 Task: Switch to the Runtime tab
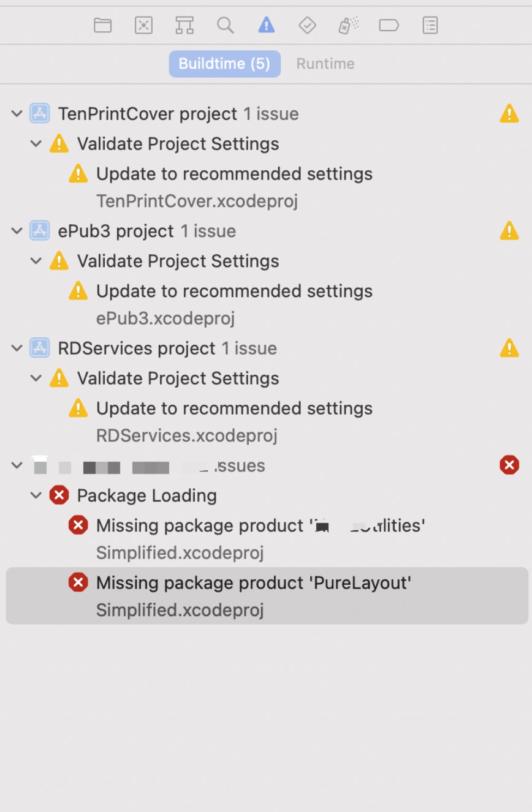click(x=325, y=64)
